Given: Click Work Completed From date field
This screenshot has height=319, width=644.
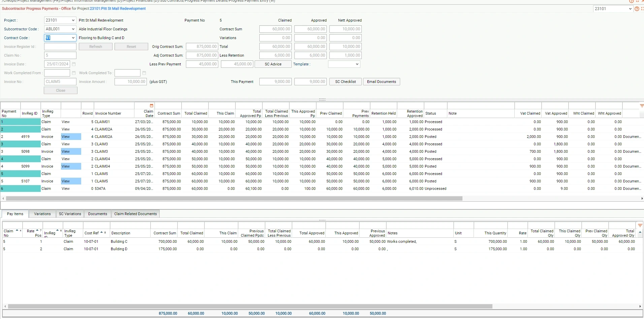Looking at the screenshot, I should pyautogui.click(x=57, y=73).
